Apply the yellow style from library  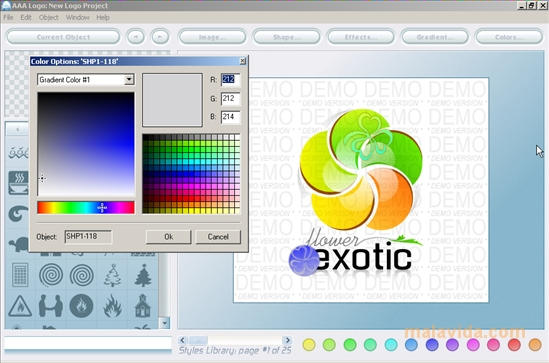(x=309, y=345)
